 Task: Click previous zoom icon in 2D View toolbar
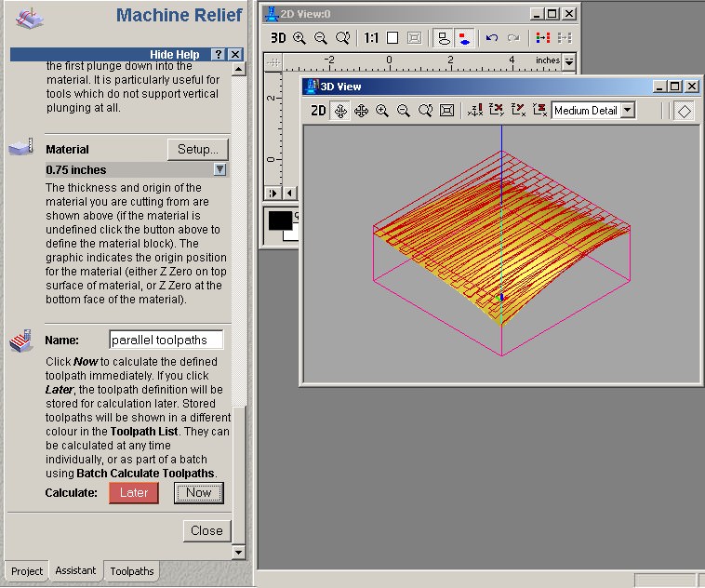(342, 38)
